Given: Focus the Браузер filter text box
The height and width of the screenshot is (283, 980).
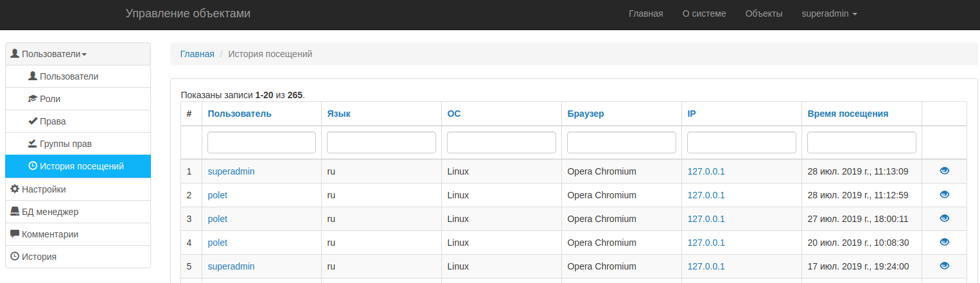Looking at the screenshot, I should click(621, 142).
